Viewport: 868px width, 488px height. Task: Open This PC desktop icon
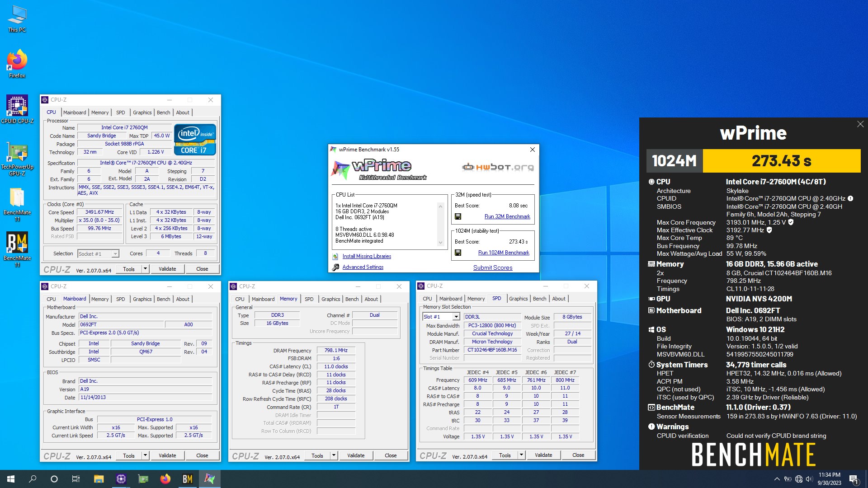17,19
